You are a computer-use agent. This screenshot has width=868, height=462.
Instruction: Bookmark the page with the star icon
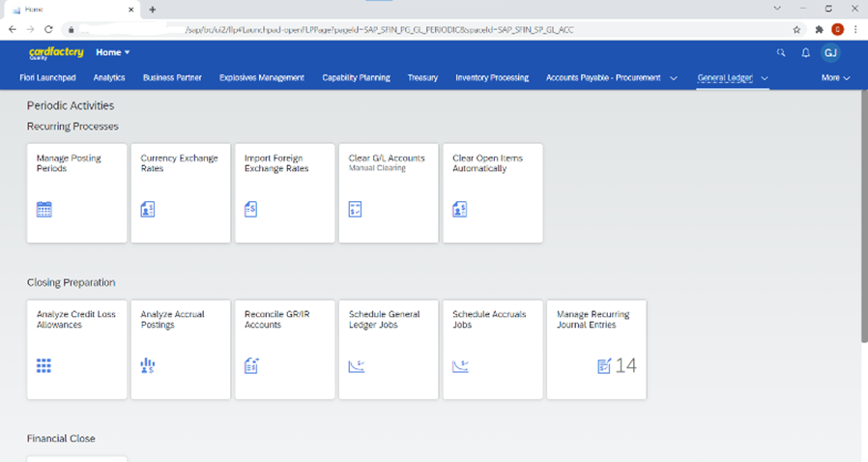coord(796,29)
